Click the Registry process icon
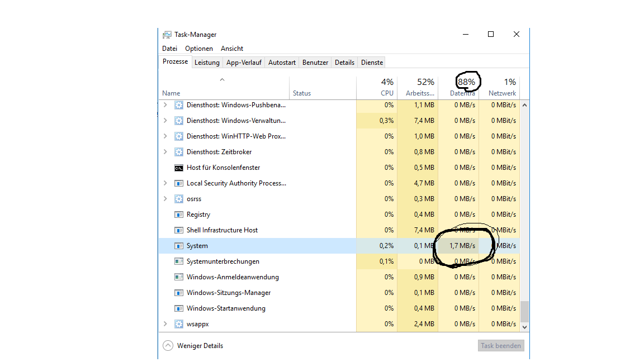The image size is (644, 362). [179, 215]
